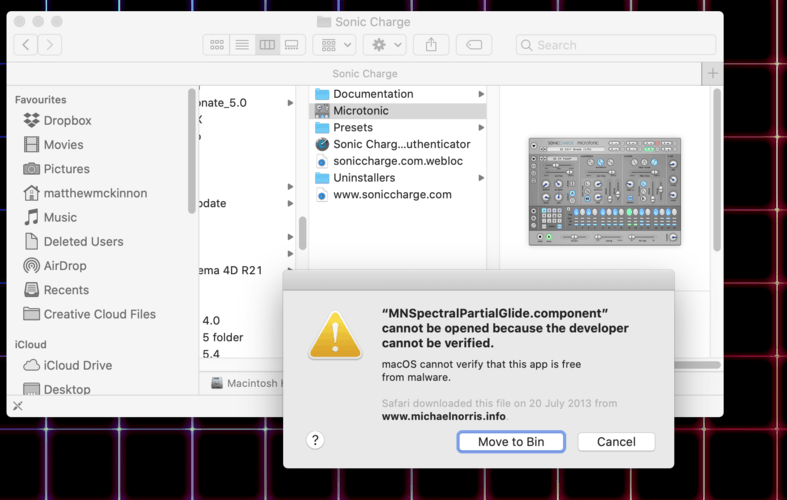
Task: Open iCloud Drive in the sidebar
Action: [68, 365]
